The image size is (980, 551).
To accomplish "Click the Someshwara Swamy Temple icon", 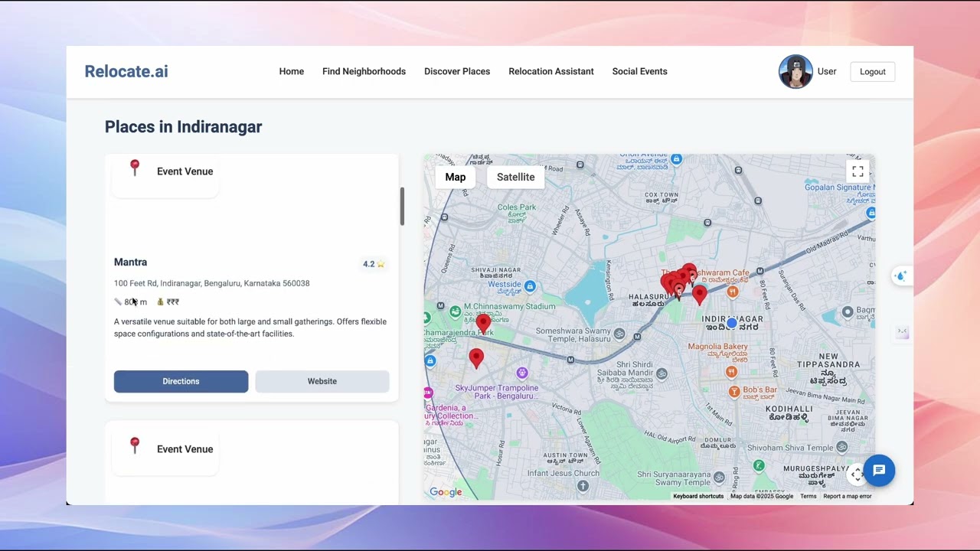I will [x=619, y=334].
